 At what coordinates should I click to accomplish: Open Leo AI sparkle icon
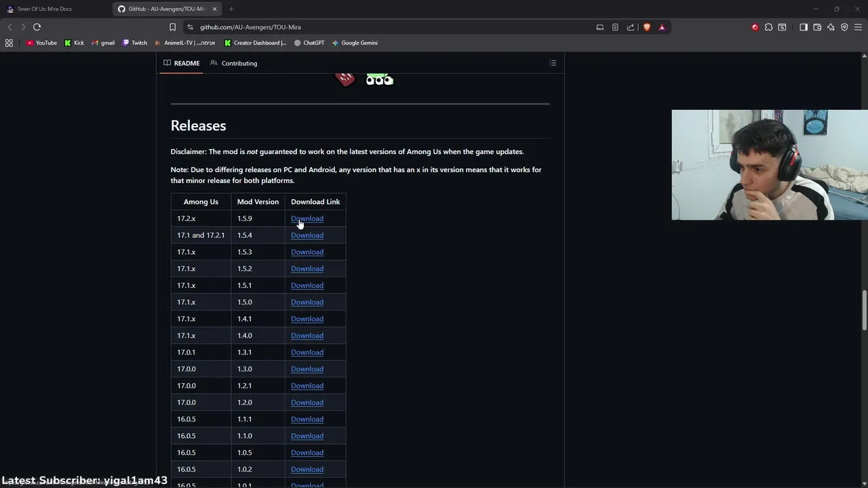click(x=831, y=27)
